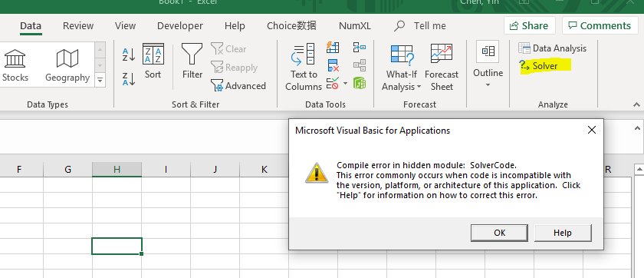Clear the applied filter
The width and height of the screenshot is (644, 278).
pyautogui.click(x=228, y=49)
